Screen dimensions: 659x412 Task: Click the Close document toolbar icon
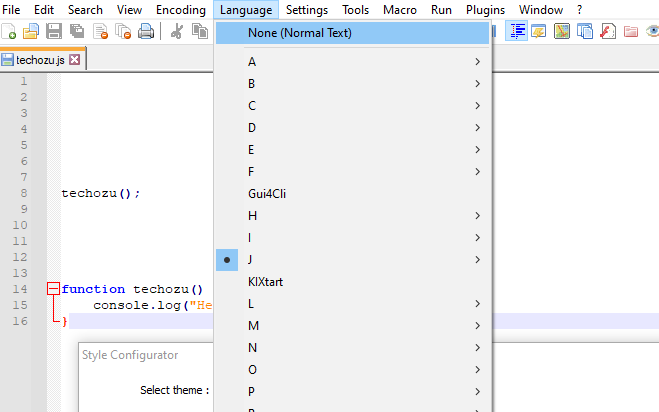100,32
